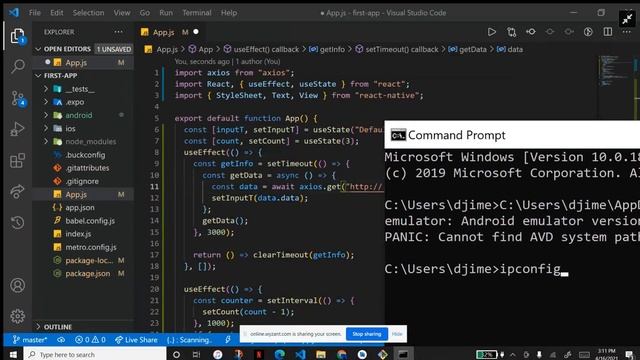This screenshot has width=640, height=360.
Task: Open app.json in the file tree
Action: pyautogui.click(x=83, y=207)
